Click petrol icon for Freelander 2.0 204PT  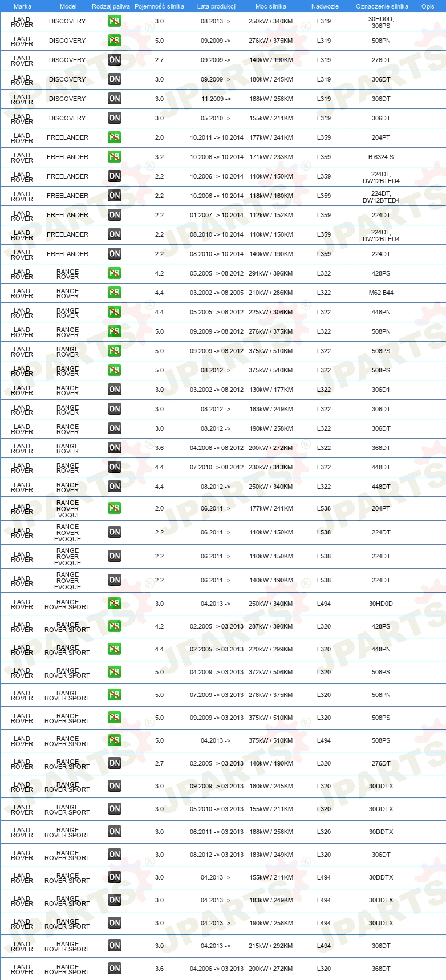point(115,137)
